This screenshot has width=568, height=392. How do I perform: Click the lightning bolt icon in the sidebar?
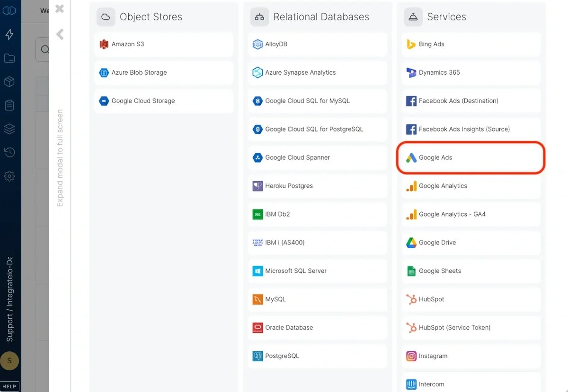9,34
